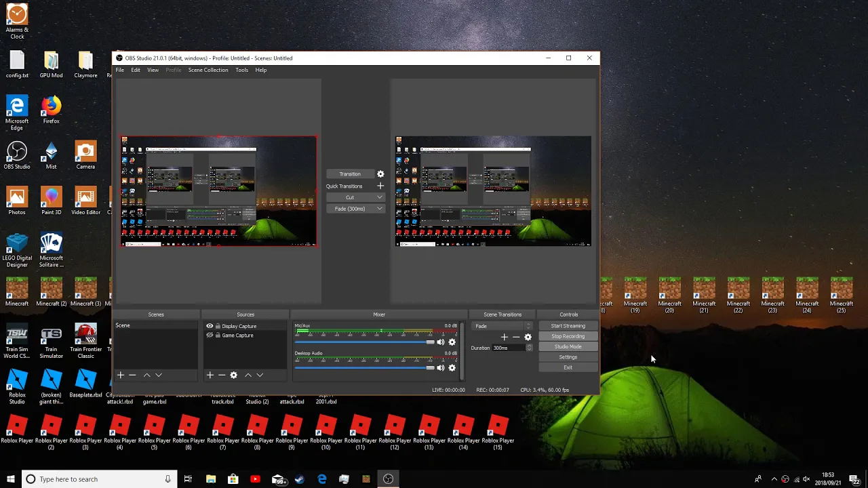Click the Transition button
This screenshot has width=868, height=488.
coord(350,174)
